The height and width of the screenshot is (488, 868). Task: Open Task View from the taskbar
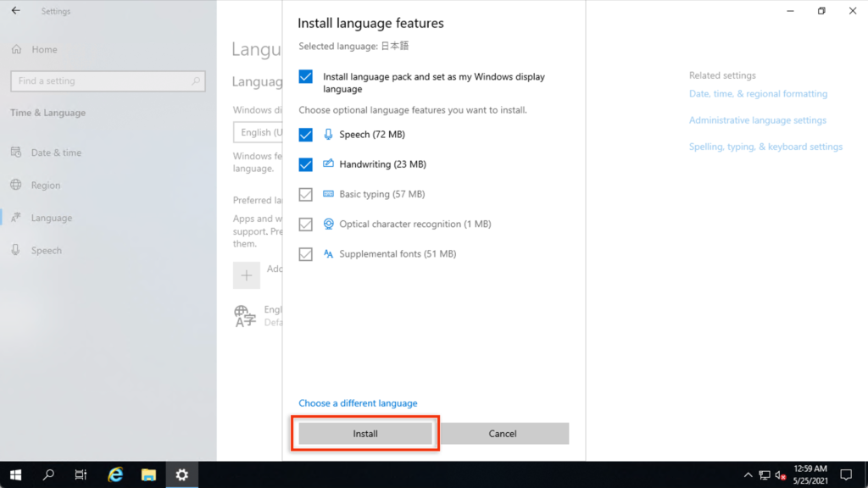[x=81, y=474]
